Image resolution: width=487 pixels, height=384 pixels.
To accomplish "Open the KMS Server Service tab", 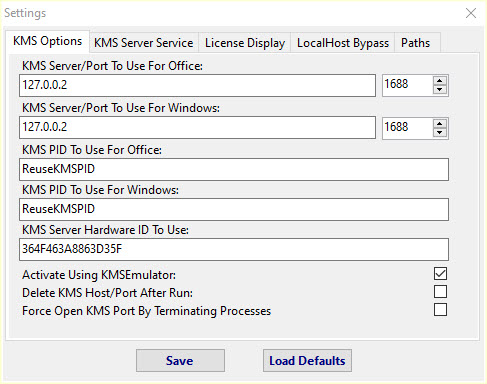I will pos(144,43).
